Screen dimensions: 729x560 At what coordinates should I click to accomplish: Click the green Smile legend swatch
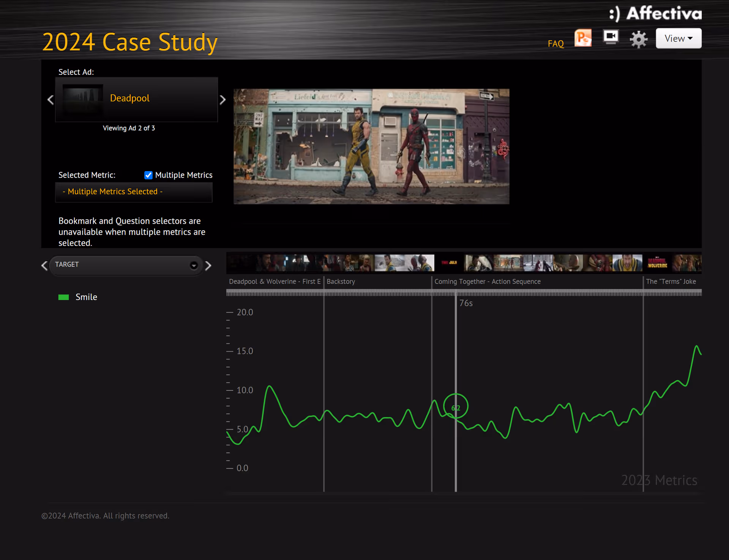63,297
